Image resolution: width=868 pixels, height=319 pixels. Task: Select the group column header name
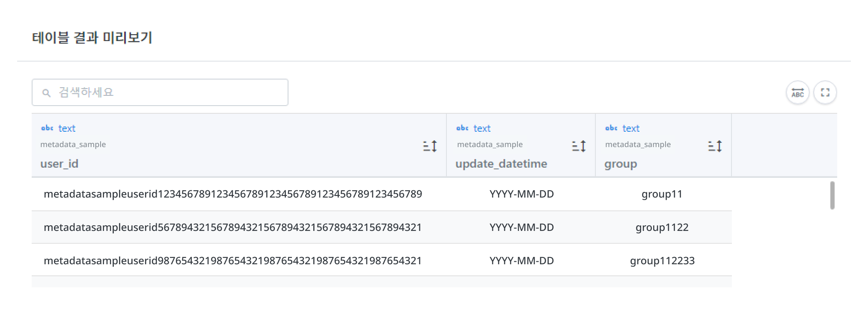(x=621, y=164)
